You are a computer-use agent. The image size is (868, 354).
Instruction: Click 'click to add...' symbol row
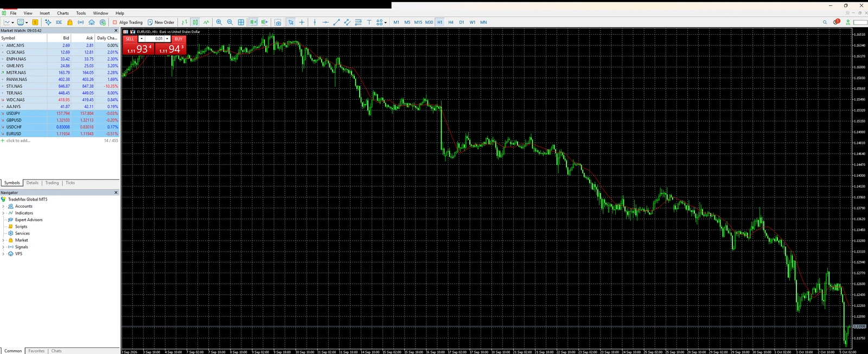(x=18, y=140)
